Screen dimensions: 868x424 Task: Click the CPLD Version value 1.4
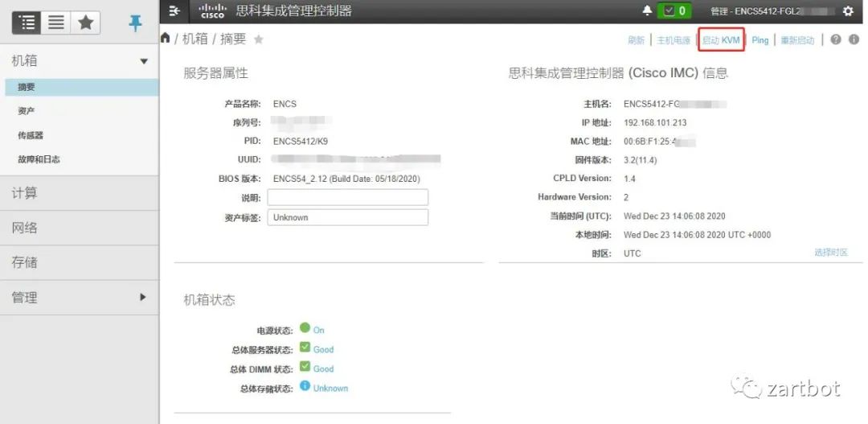(x=629, y=179)
